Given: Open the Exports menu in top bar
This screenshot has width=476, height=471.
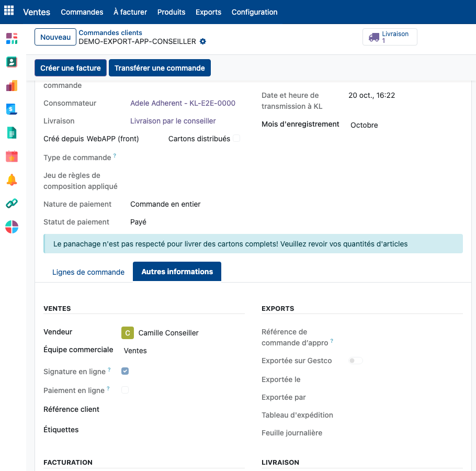Looking at the screenshot, I should pos(208,12).
